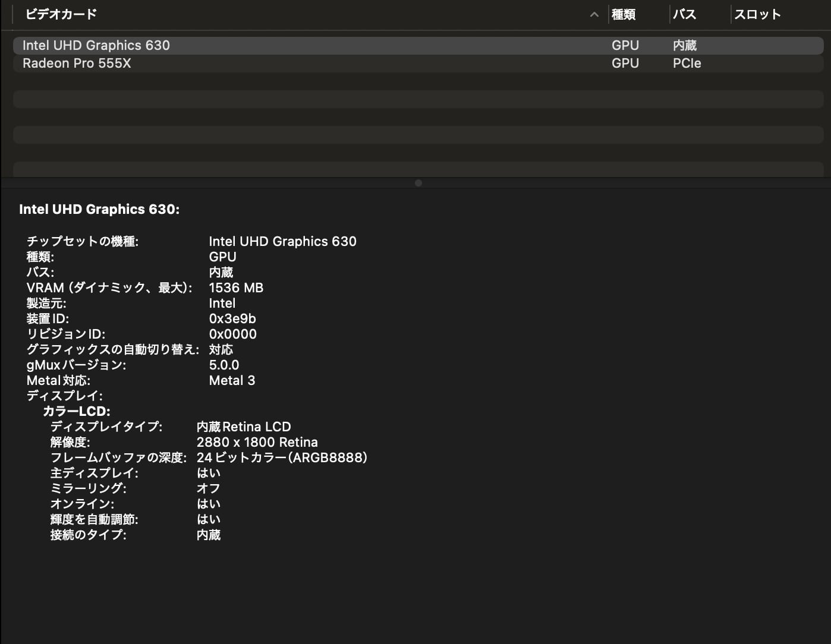
Task: Click the 種類 column header
Action: coord(624,14)
